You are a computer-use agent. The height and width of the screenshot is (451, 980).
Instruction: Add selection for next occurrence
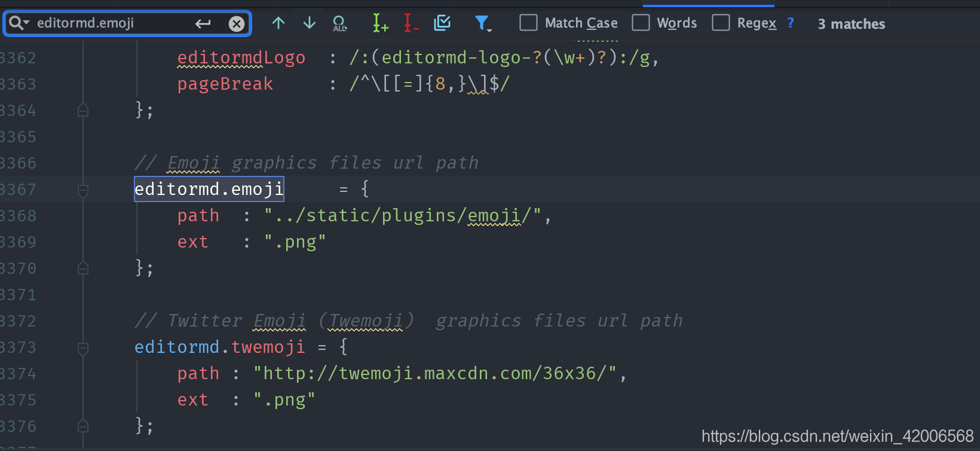click(x=380, y=23)
